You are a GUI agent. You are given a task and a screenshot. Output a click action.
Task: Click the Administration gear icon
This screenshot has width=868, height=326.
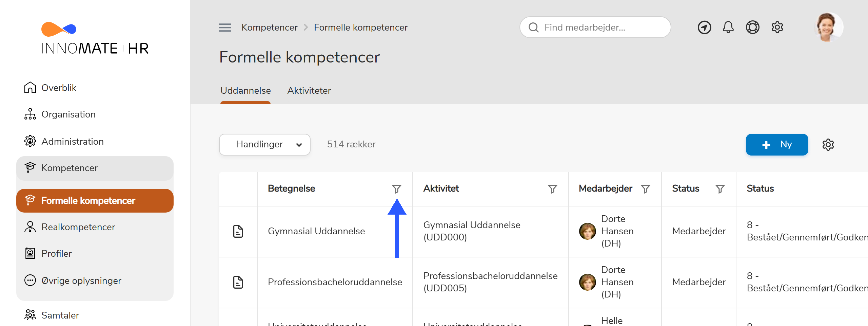(30, 141)
